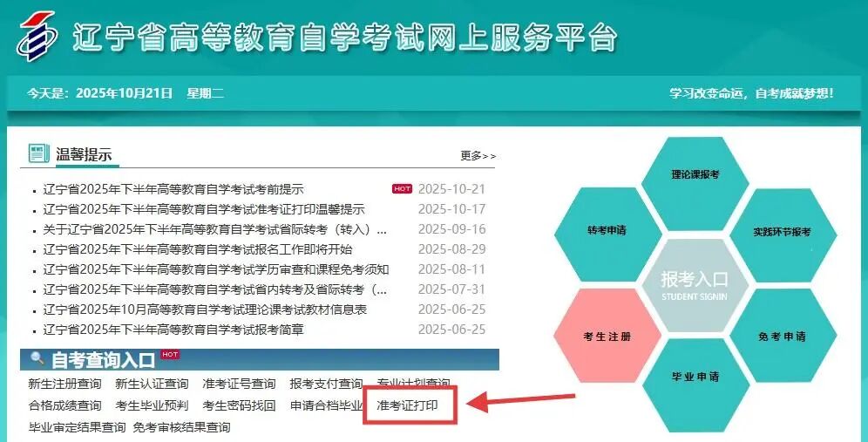This screenshot has height=442, width=868.
Task: Open news about 省内转考及省际转考
Action: [x=214, y=289]
